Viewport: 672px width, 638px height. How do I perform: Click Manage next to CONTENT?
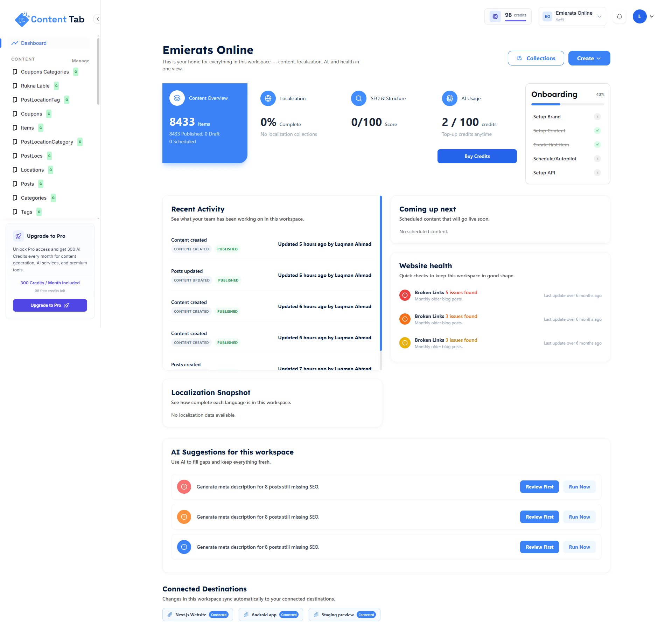[x=80, y=61]
